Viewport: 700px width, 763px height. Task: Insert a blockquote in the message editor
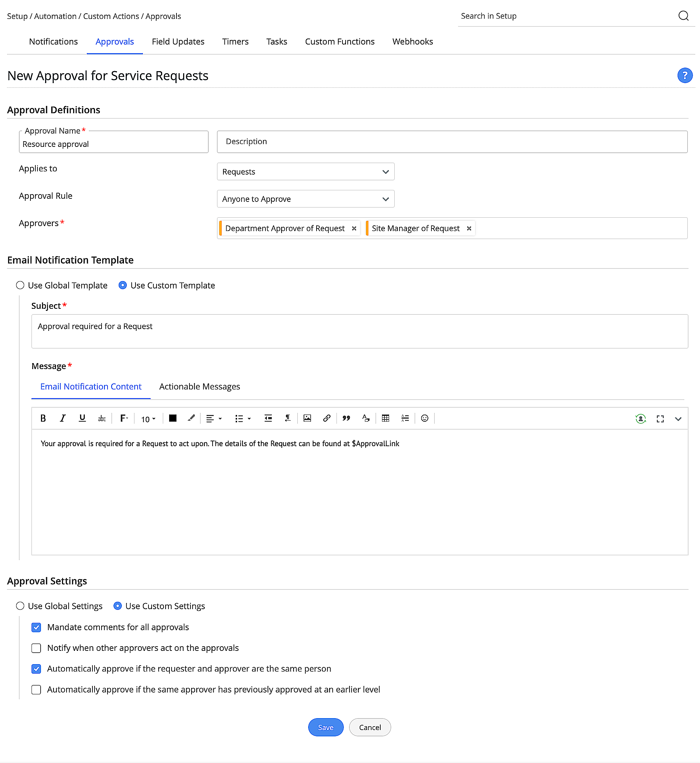346,418
